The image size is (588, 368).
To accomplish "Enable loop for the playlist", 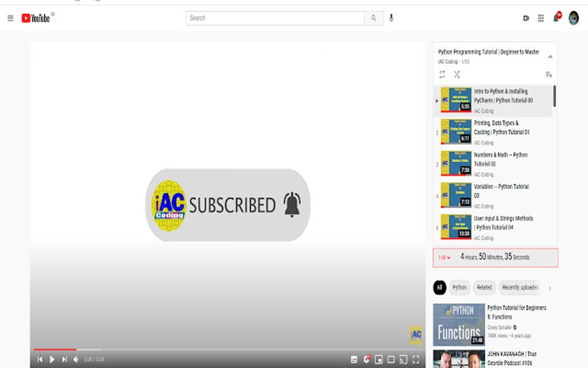I will click(442, 74).
